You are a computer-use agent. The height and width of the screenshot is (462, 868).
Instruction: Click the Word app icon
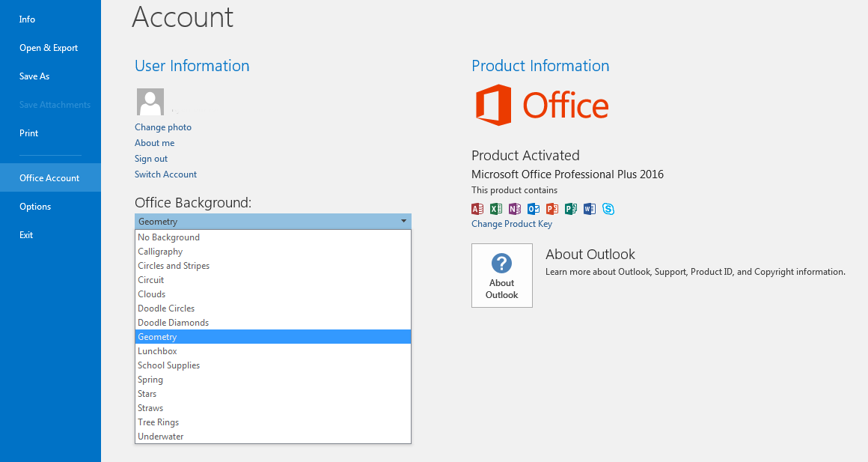(590, 209)
